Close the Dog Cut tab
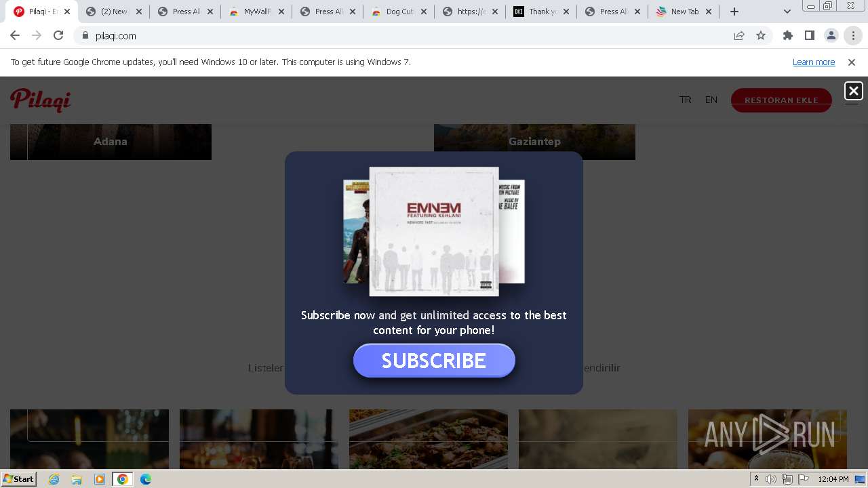The height and width of the screenshot is (488, 868). [x=424, y=12]
